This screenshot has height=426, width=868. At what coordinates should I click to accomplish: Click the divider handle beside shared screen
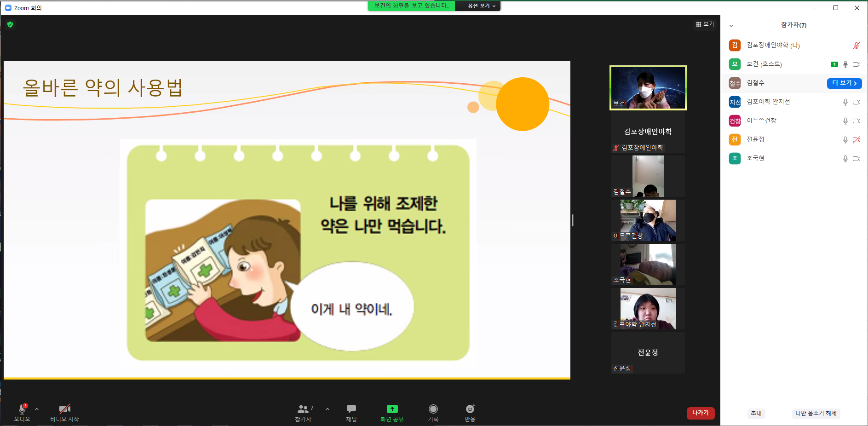pos(573,220)
